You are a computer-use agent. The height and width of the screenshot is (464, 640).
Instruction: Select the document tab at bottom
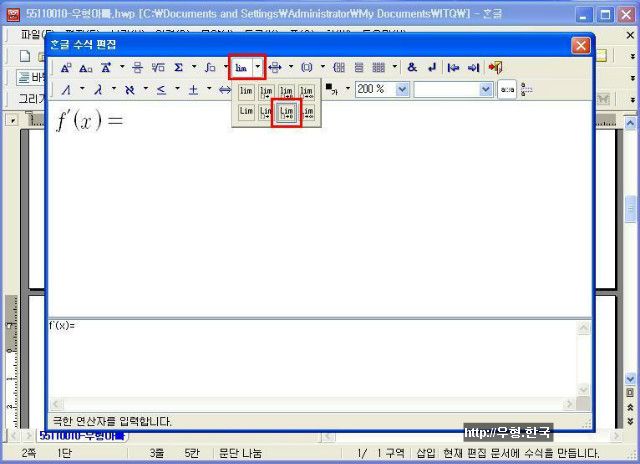click(82, 436)
